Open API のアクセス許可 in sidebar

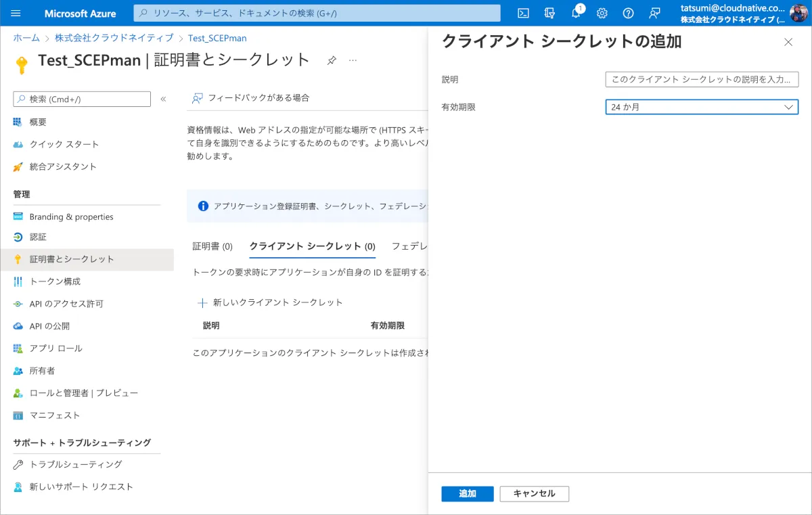click(x=66, y=304)
